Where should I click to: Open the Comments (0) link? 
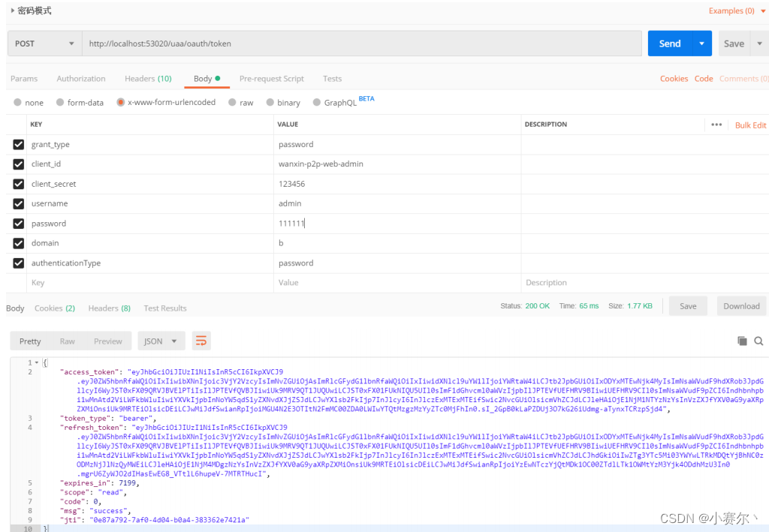click(743, 78)
